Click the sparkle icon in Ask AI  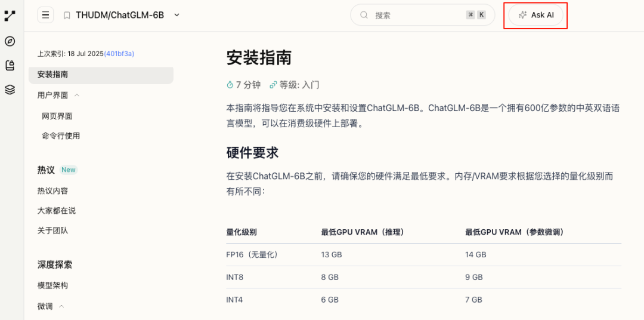522,15
